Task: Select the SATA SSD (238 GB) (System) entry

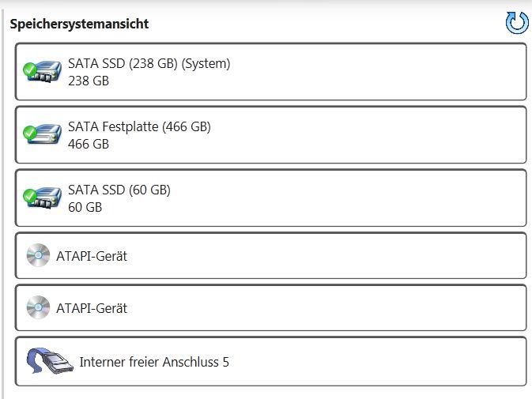Action: 271,72
